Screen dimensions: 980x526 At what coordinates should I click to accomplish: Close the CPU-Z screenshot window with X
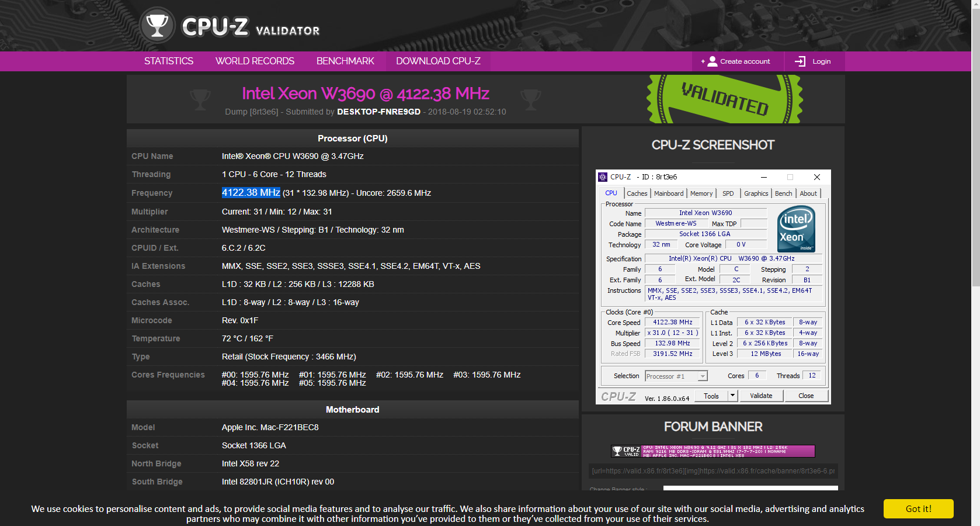[x=817, y=177]
